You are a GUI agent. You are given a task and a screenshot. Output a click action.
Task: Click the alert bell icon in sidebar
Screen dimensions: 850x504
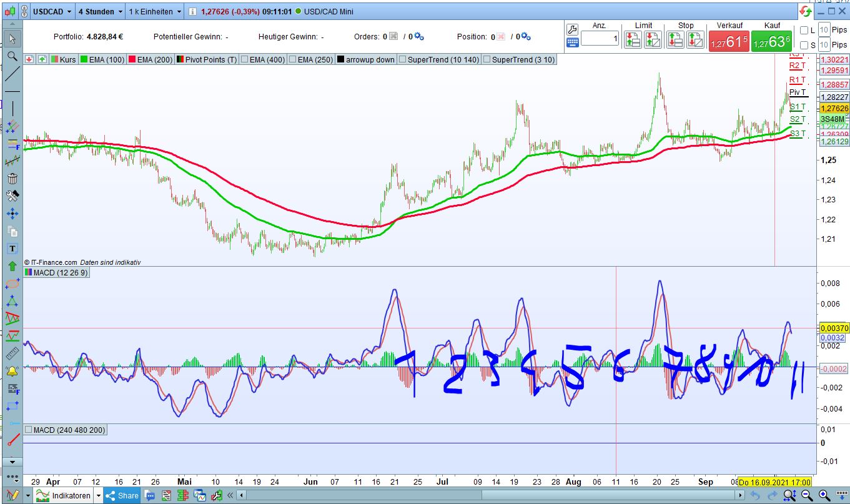point(12,371)
